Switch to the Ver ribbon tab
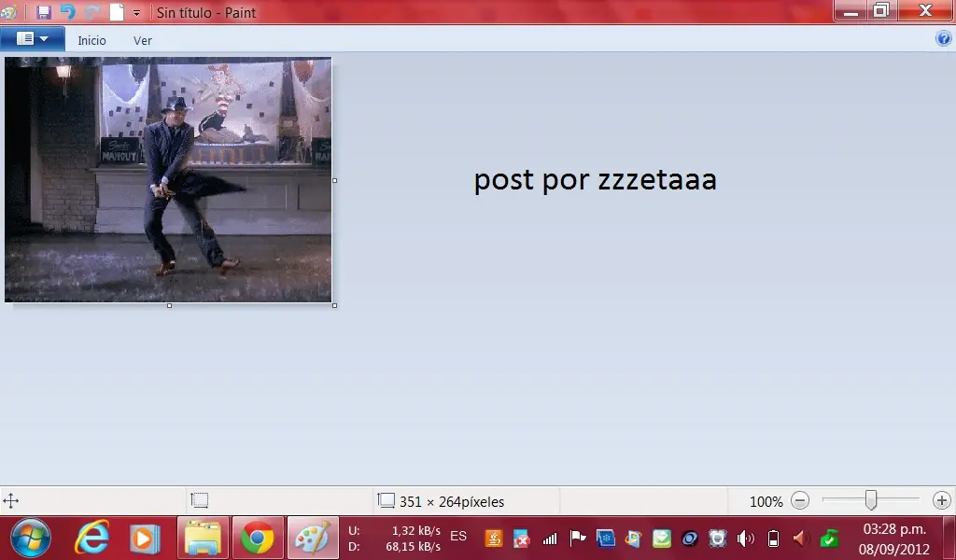The image size is (956, 560). [x=142, y=40]
